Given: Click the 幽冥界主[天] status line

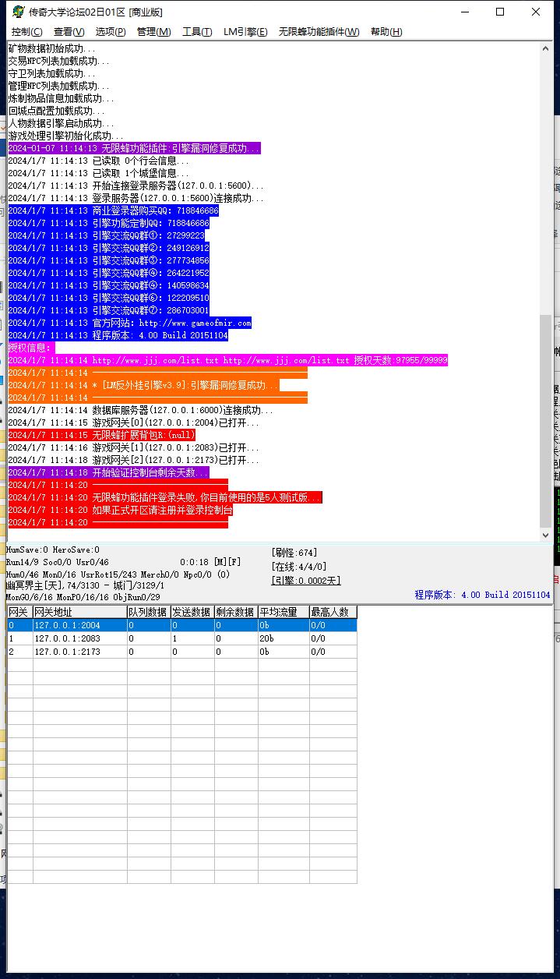Looking at the screenshot, I should coord(86,585).
